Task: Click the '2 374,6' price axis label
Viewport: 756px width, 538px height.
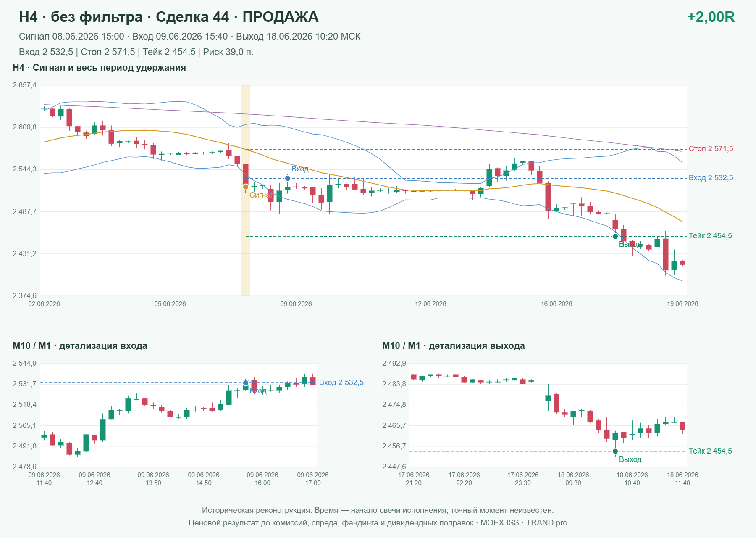Action: (24, 296)
